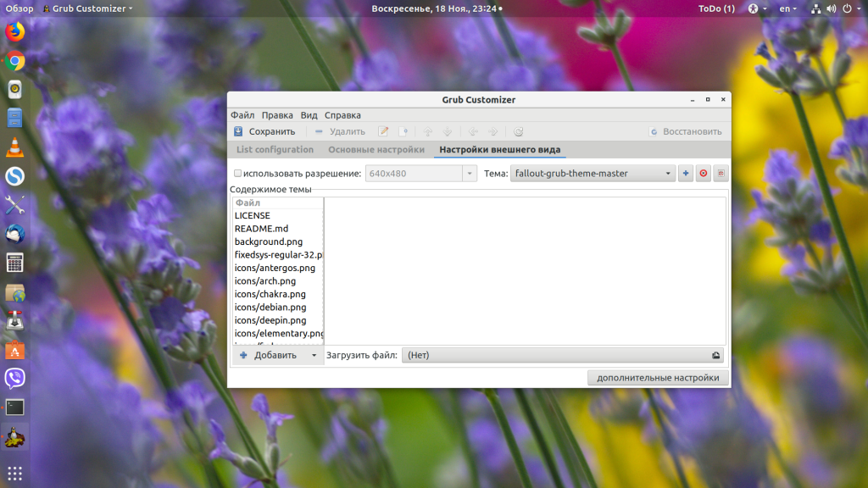Screen dimensions: 868x488
Task: Switch to the Основные настройки tab
Action: point(376,150)
